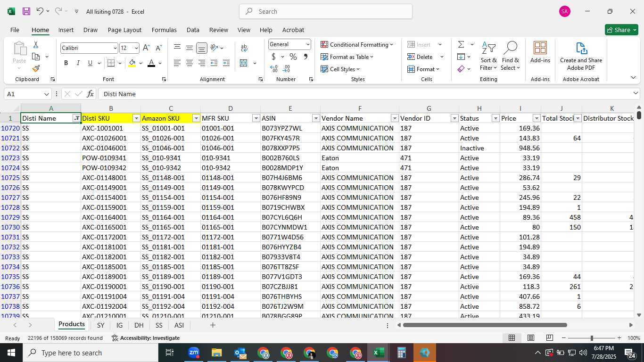Image resolution: width=644 pixels, height=362 pixels.
Task: Toggle Bottom Align for cells
Action: pyautogui.click(x=202, y=48)
